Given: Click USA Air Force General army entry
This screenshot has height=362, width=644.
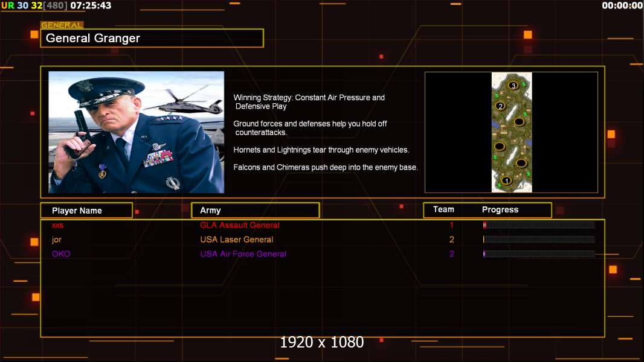Looking at the screenshot, I should click(x=243, y=254).
